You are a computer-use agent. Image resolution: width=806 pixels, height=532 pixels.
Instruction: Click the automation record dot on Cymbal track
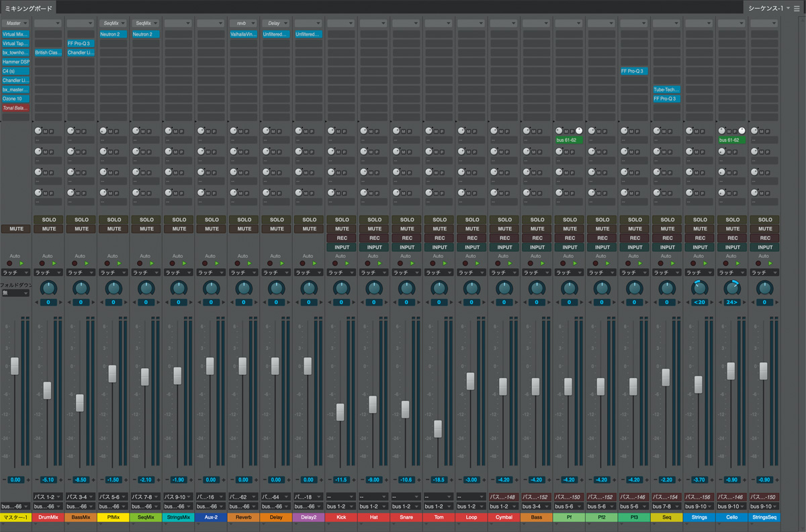pos(498,263)
